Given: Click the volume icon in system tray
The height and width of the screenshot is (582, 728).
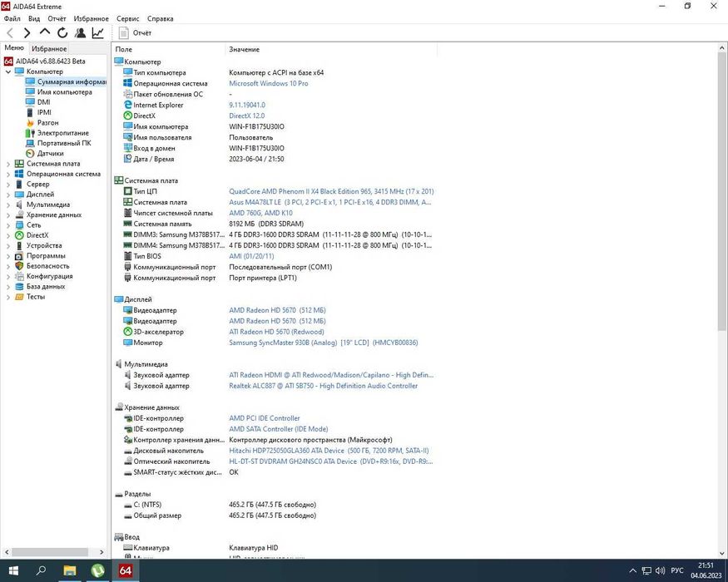Looking at the screenshot, I should coord(660,571).
